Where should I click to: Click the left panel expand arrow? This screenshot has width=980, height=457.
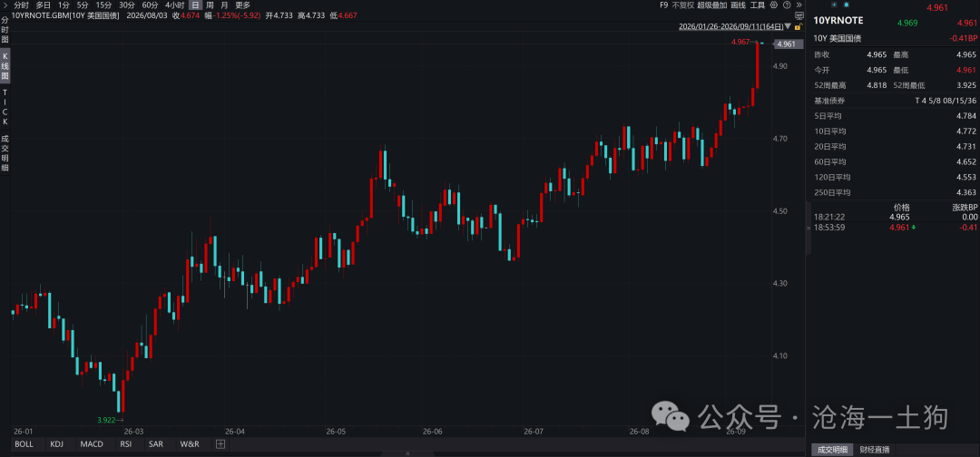tap(5, 5)
